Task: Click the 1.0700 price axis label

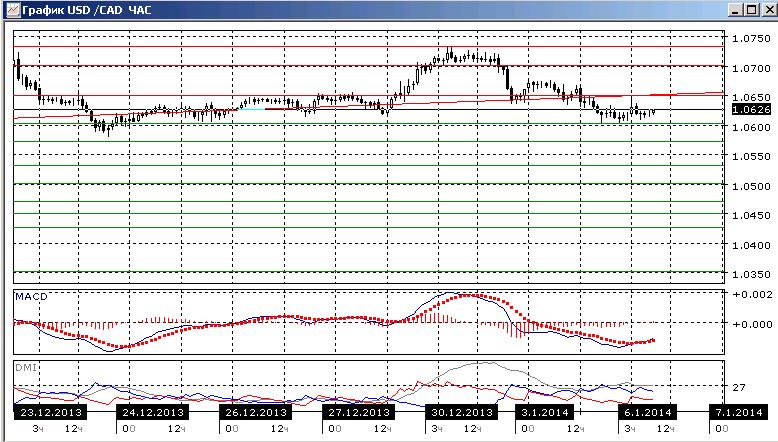Action: [x=751, y=68]
